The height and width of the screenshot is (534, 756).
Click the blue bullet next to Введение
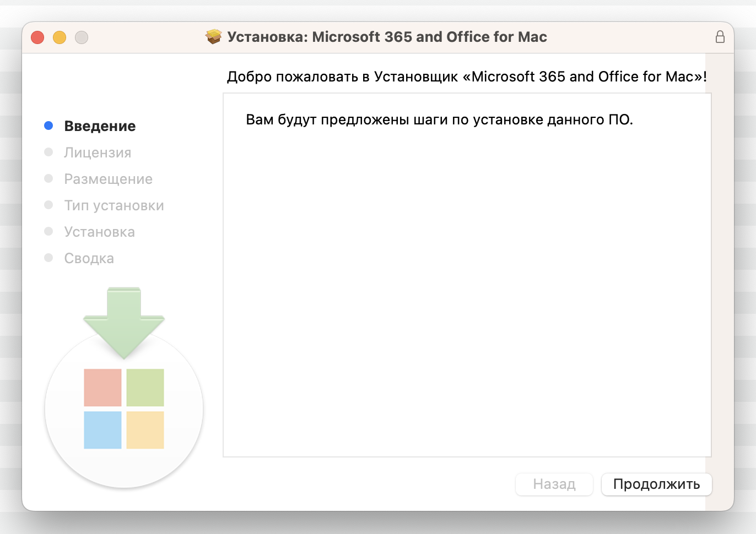pos(48,126)
